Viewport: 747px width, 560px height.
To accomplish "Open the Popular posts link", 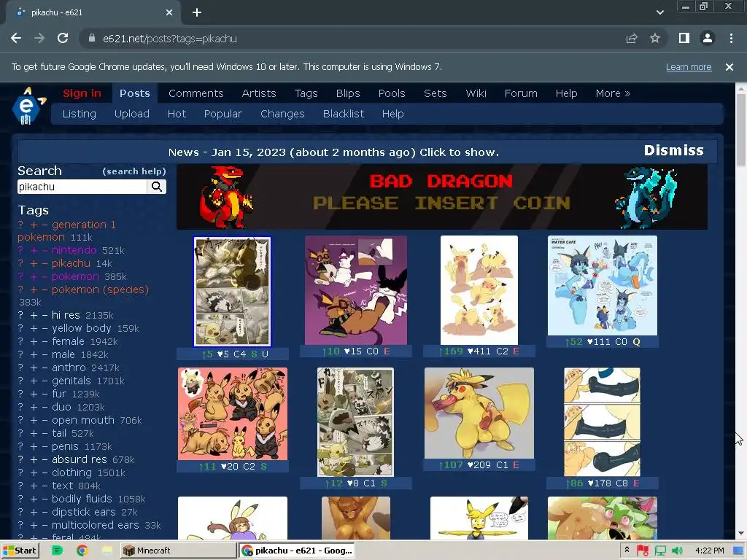I will (x=223, y=114).
